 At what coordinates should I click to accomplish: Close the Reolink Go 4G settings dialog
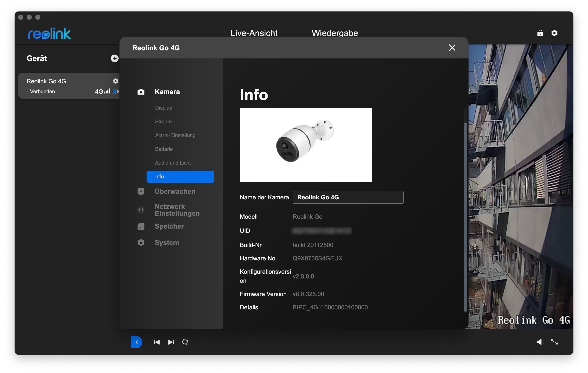click(x=452, y=48)
